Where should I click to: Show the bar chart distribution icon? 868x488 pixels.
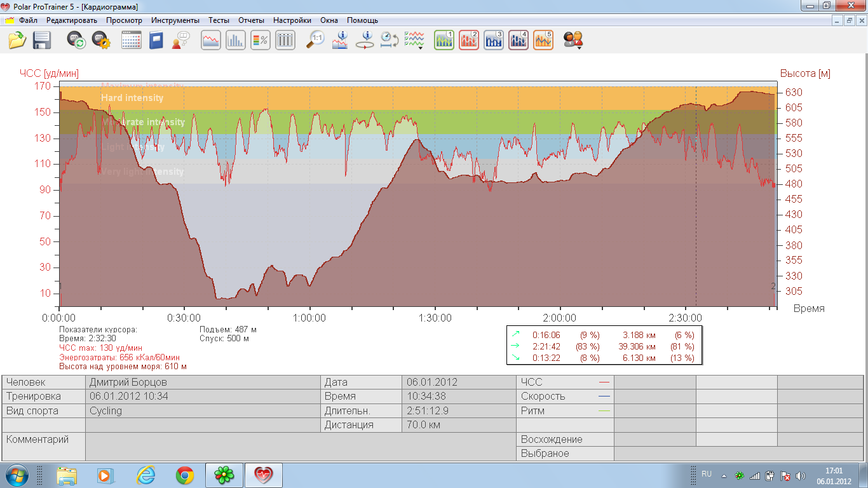(236, 40)
